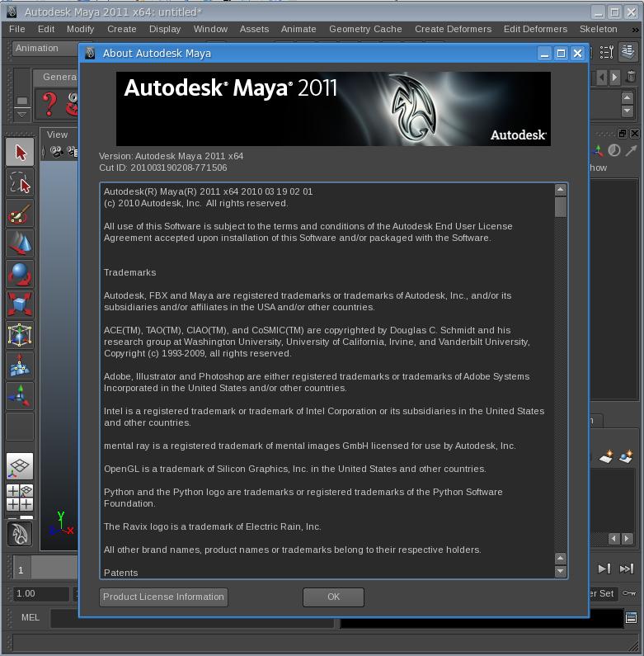Expand hidden menus with double chevron

pos(635,30)
